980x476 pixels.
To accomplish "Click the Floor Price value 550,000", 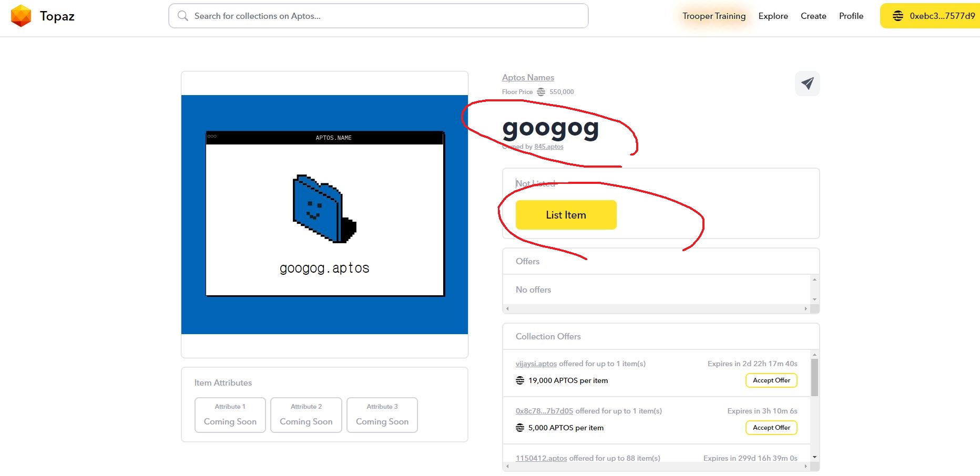I will tap(562, 91).
